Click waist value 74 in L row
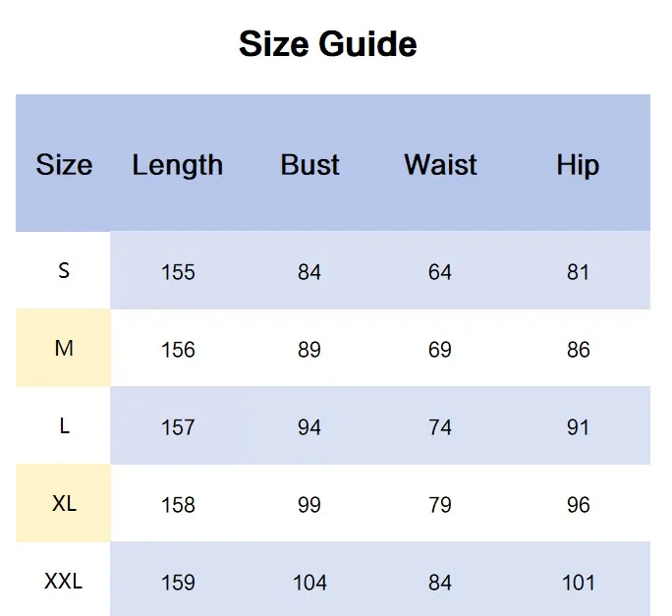The width and height of the screenshot is (672, 616). [440, 427]
